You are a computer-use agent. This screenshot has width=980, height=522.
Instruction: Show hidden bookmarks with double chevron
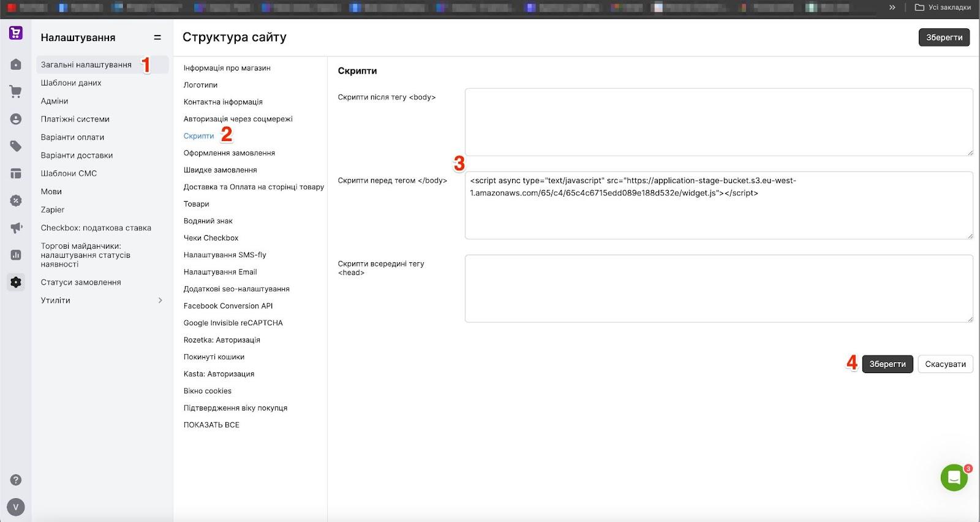coord(892,7)
